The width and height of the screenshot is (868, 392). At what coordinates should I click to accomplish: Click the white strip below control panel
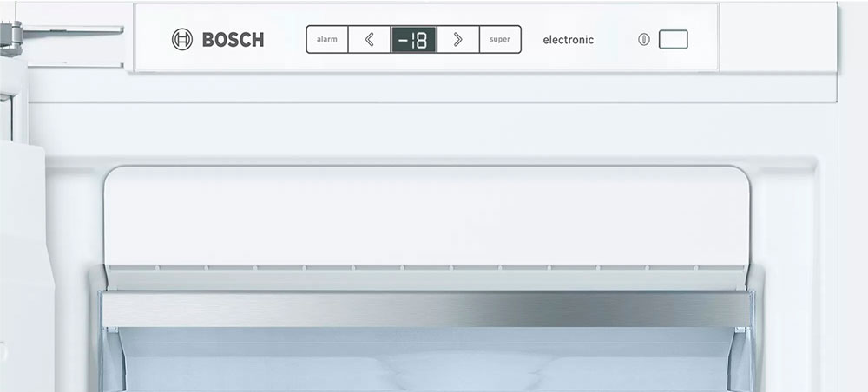pos(425,87)
